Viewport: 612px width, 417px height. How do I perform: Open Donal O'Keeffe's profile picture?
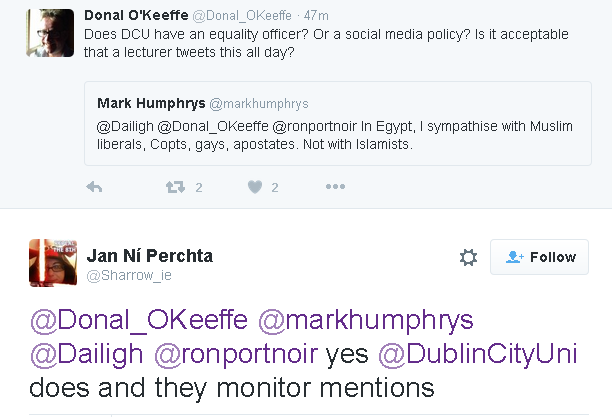49,33
